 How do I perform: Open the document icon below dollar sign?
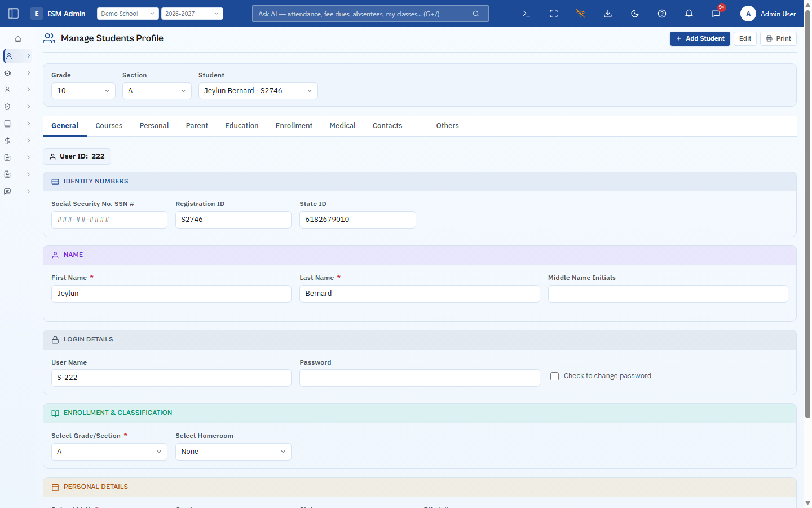7,157
